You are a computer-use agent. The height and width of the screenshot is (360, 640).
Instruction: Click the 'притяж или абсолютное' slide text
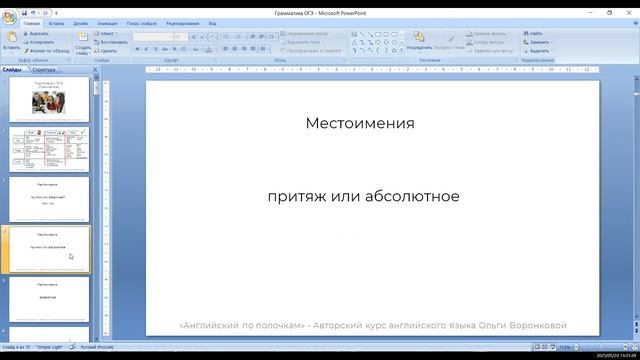point(363,196)
